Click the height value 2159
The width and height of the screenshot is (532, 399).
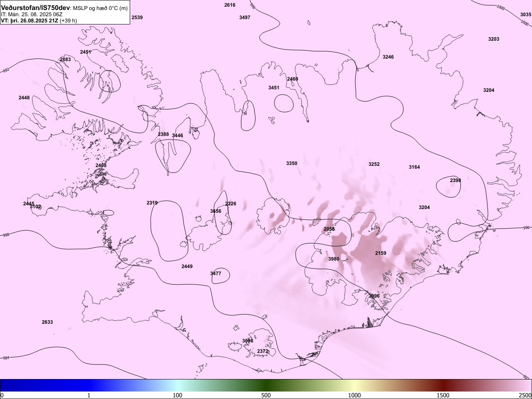click(x=381, y=253)
